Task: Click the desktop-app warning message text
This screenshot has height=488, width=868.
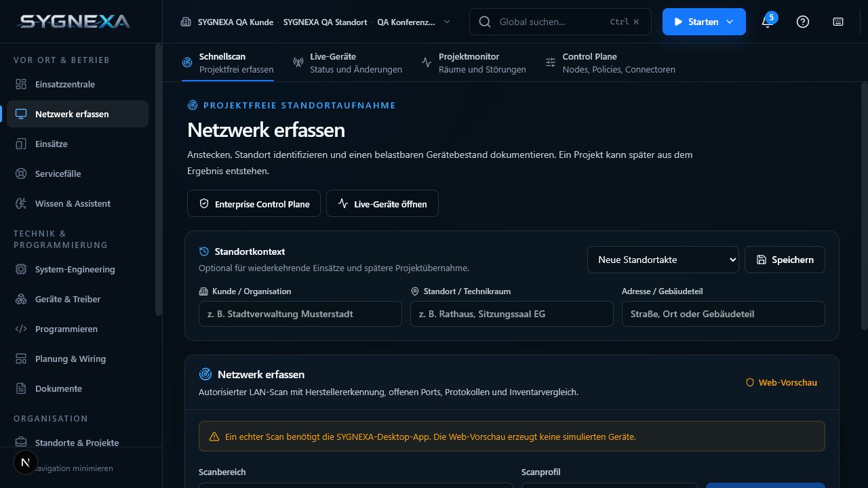Action: point(431,437)
